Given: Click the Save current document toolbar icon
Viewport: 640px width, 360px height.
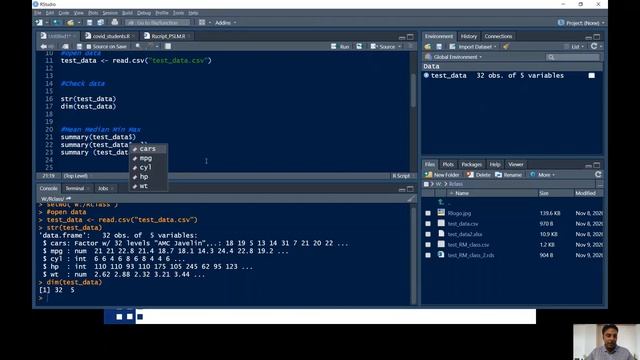Looking at the screenshot, I should click(89, 22).
